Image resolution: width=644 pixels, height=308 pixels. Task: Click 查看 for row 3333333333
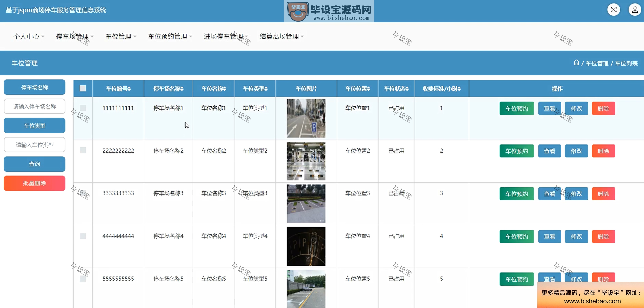tap(550, 194)
